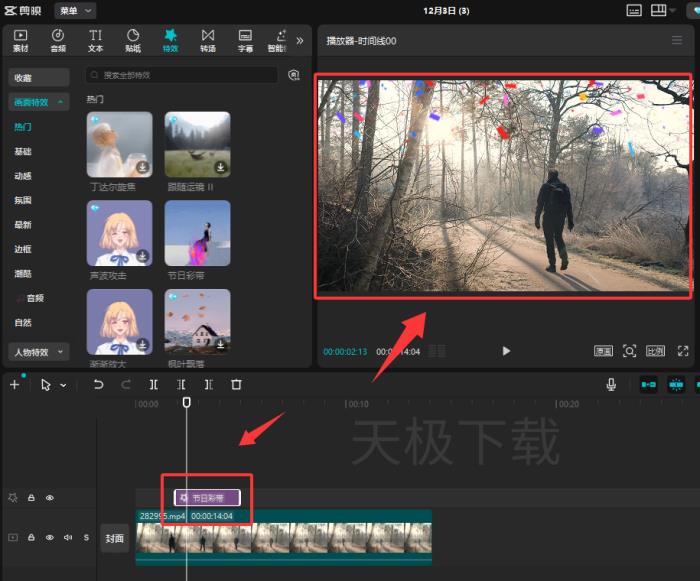700x581 pixels.
Task: Mute the main video track audio
Action: (68, 537)
